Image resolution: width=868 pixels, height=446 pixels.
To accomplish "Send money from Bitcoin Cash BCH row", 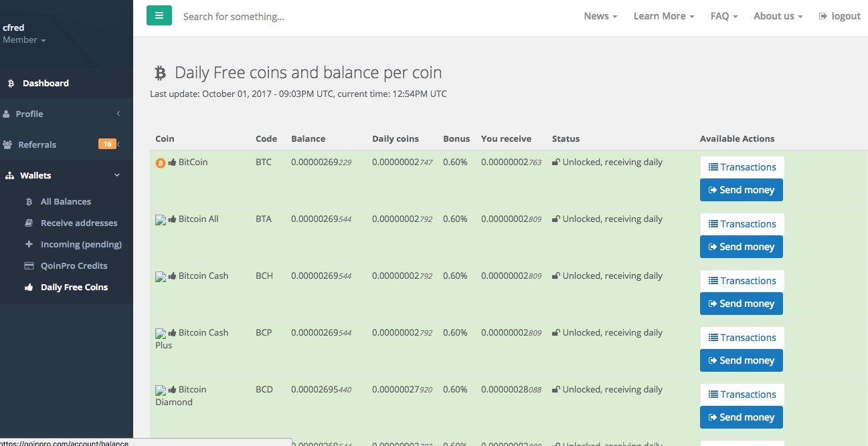I will [x=742, y=304].
